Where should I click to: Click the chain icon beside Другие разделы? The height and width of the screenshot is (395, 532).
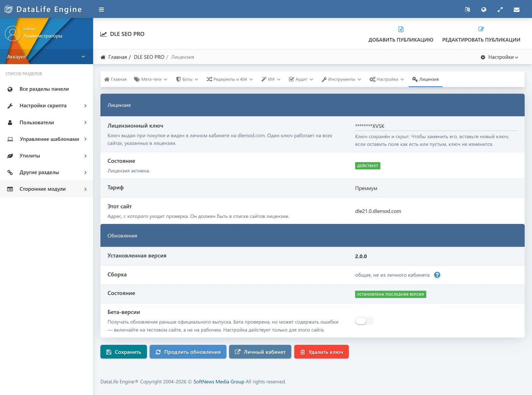click(x=10, y=172)
